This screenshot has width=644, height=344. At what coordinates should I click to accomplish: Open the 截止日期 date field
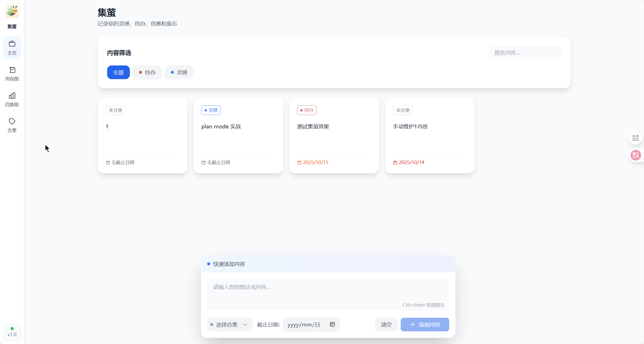pyautogui.click(x=304, y=325)
